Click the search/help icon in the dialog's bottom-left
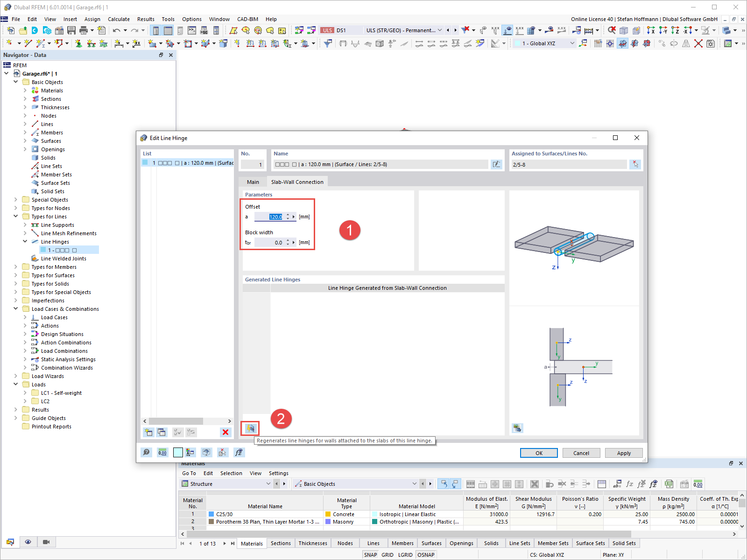747x560 pixels. [x=147, y=452]
